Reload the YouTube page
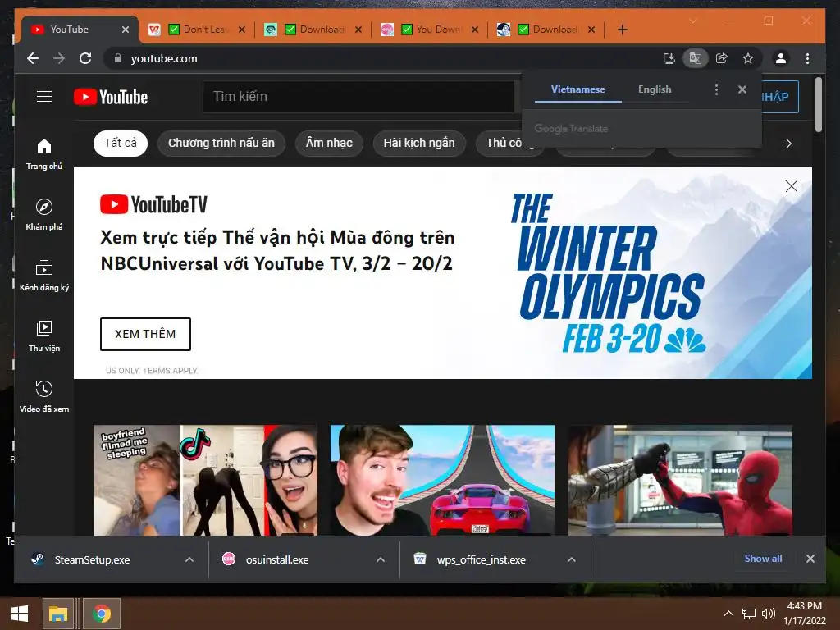This screenshot has height=630, width=840. (x=85, y=58)
